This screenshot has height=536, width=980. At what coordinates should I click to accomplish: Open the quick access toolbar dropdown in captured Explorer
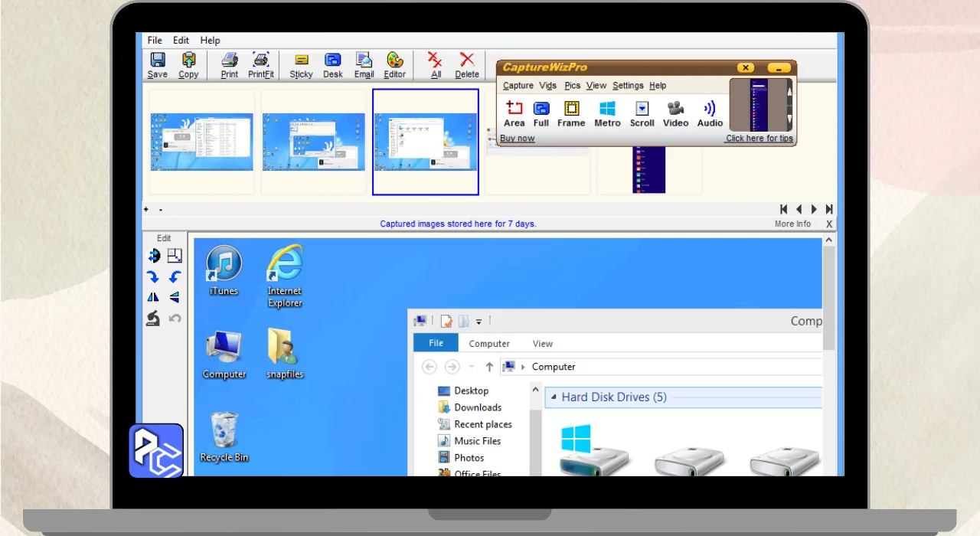479,322
